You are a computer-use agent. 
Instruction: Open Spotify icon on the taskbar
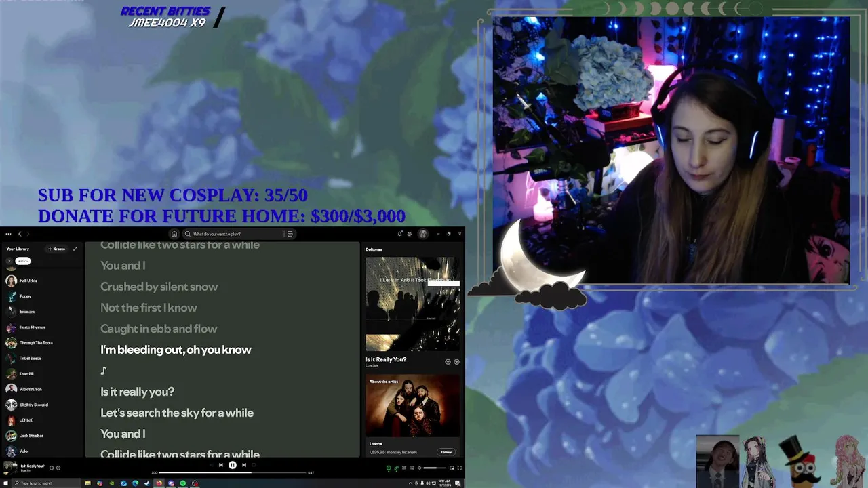pyautogui.click(x=183, y=483)
